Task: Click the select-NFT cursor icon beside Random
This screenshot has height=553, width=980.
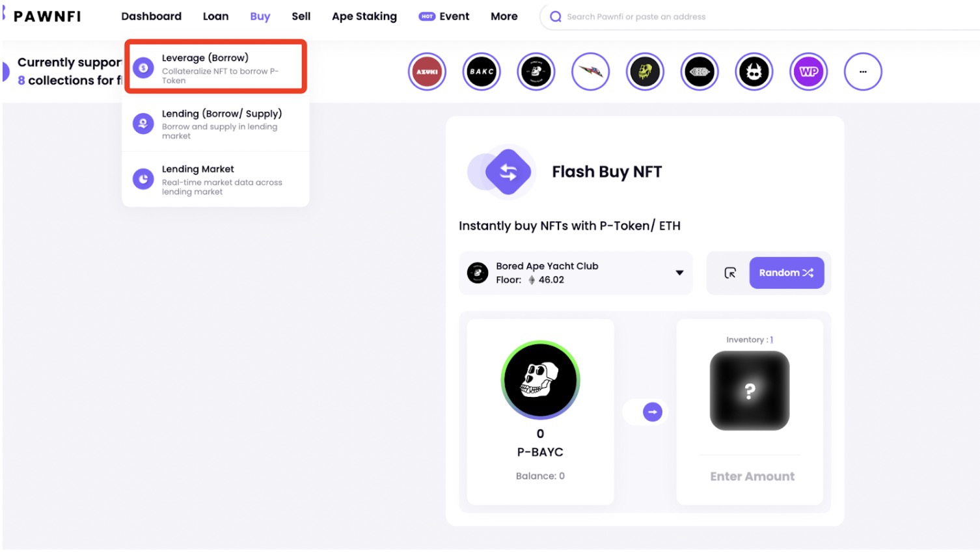Action: [730, 273]
